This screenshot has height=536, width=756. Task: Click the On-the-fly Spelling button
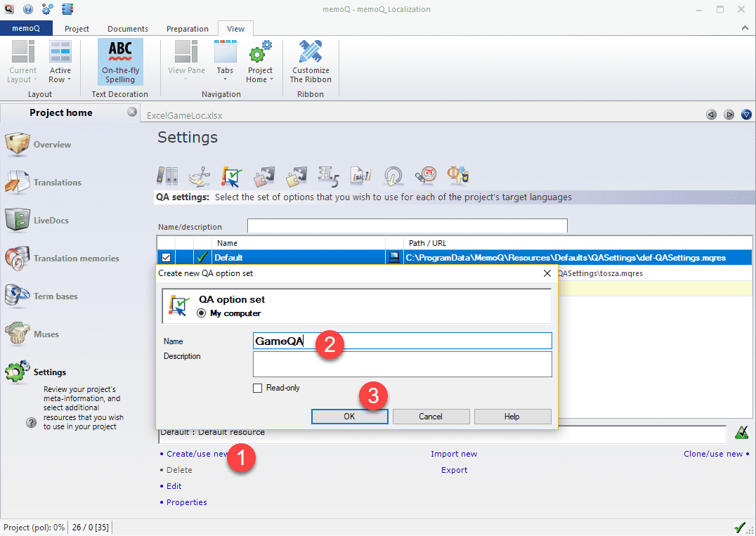121,63
